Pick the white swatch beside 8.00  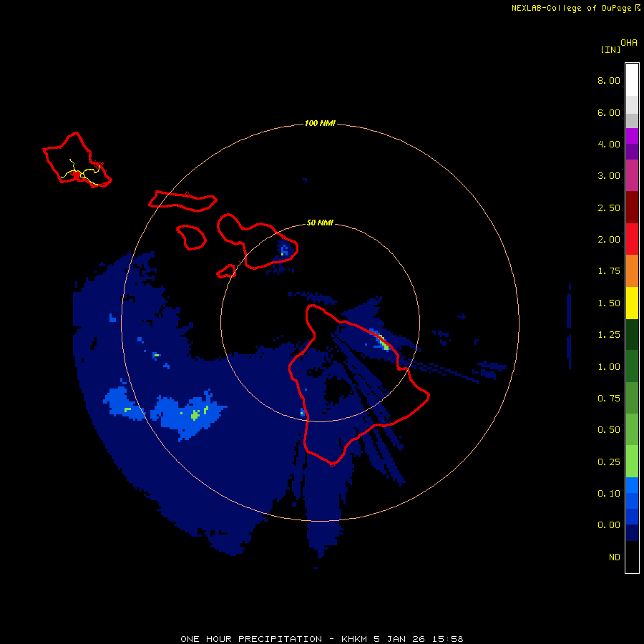632,80
